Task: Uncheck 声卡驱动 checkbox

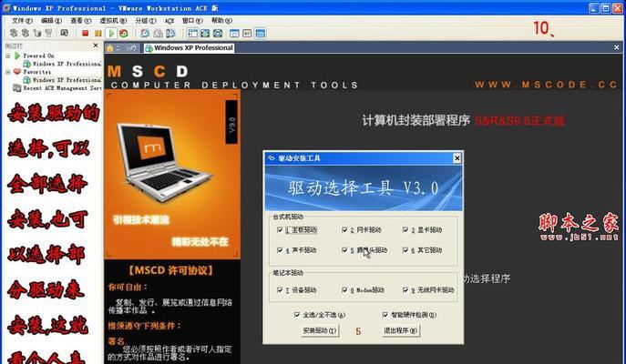Action: pos(280,250)
